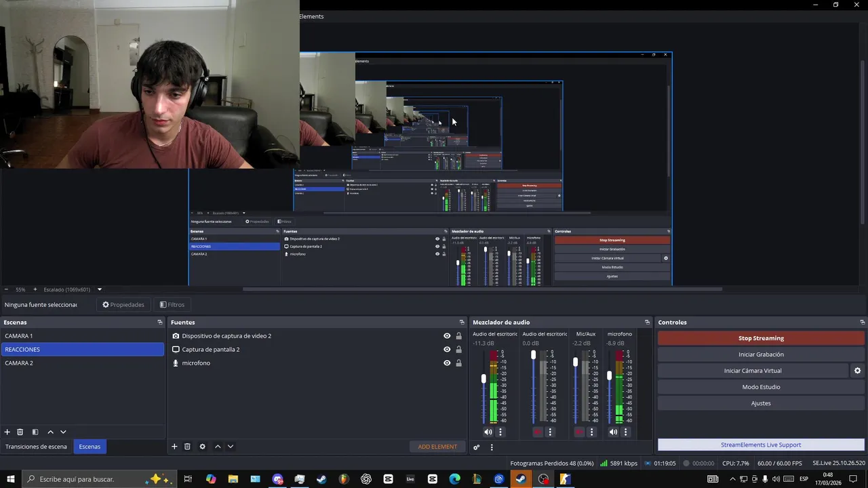Switch to Transiciones de escena tab

tap(36, 447)
